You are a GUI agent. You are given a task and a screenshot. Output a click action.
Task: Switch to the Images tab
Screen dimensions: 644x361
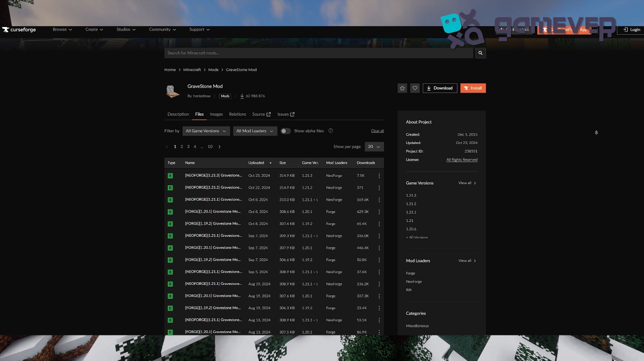point(216,114)
